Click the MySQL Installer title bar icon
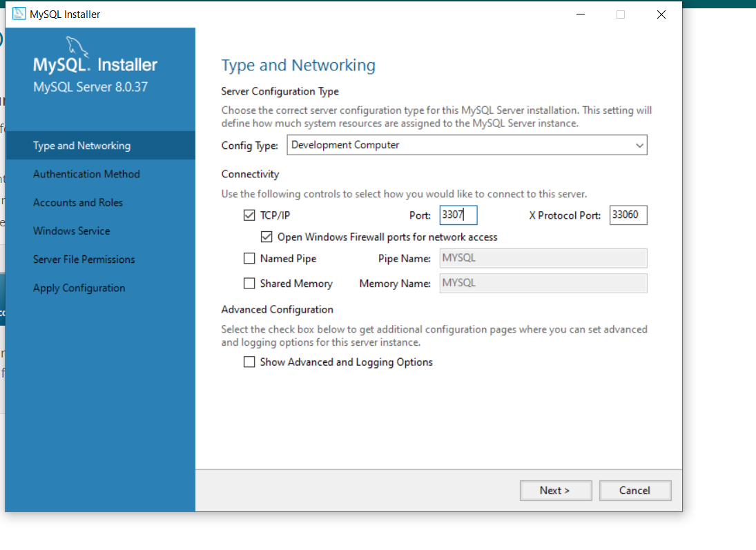Viewport: 756px width, 550px height. point(19,14)
